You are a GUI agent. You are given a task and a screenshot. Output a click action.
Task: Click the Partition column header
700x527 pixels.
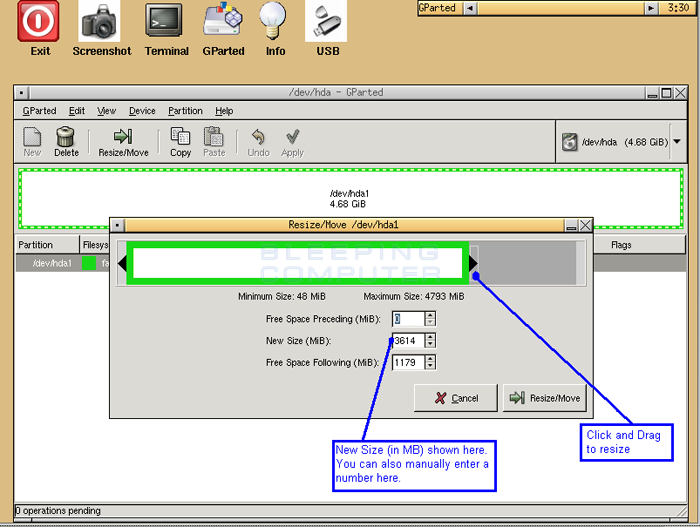point(47,245)
